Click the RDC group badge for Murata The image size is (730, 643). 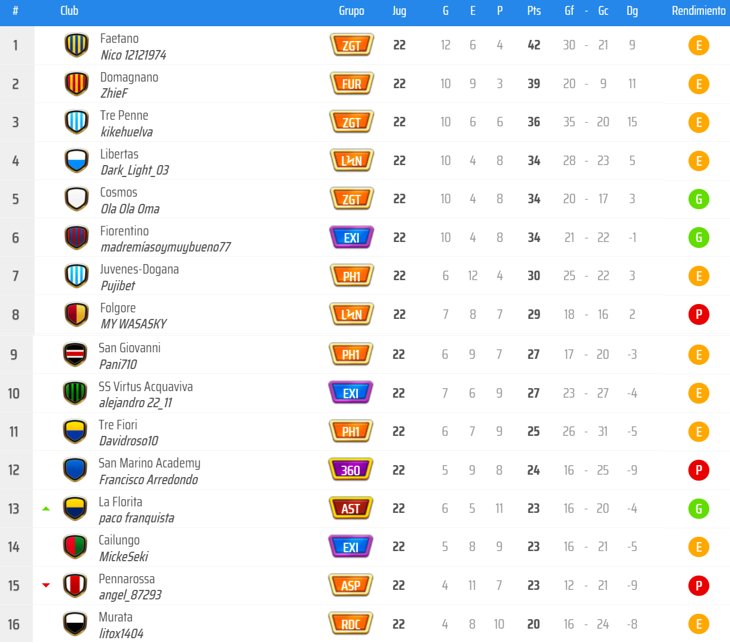pos(351,624)
